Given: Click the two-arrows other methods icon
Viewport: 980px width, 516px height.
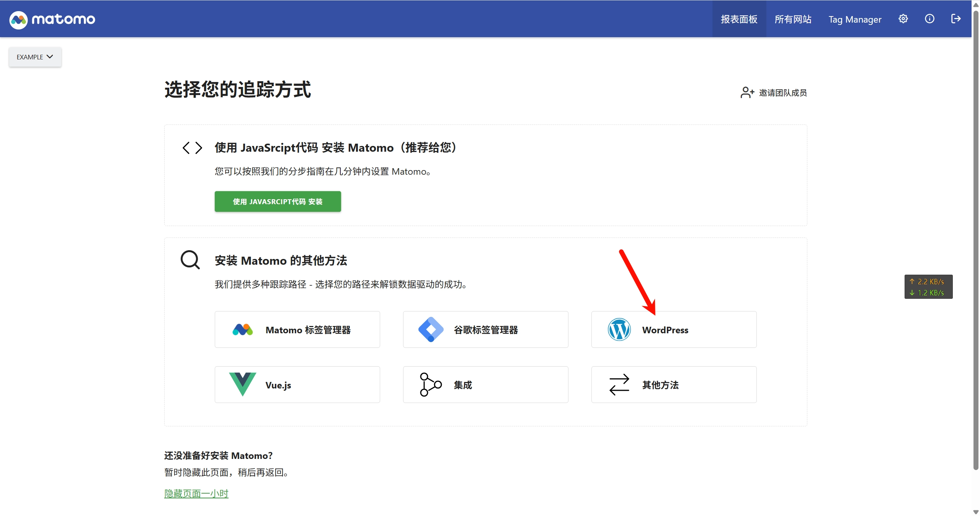Looking at the screenshot, I should click(619, 385).
